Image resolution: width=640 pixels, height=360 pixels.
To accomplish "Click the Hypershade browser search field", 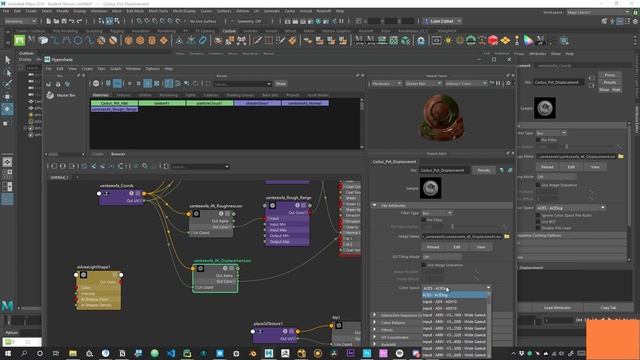I will (242, 84).
